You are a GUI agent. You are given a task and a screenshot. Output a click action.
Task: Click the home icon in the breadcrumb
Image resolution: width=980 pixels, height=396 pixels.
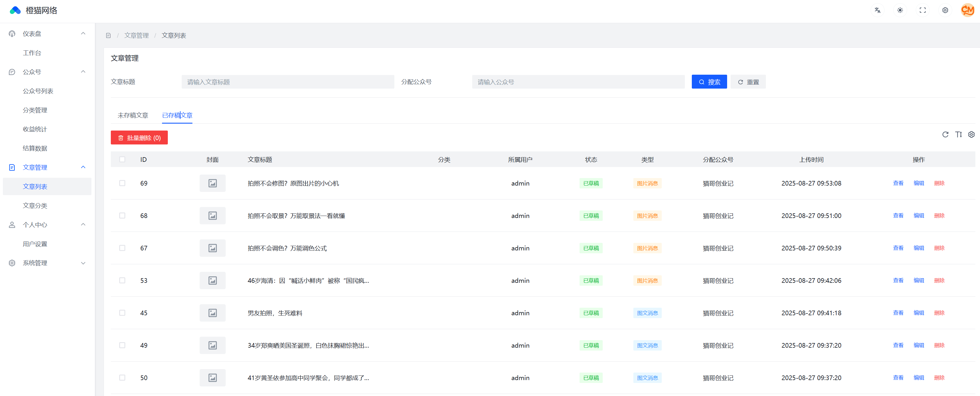[x=109, y=35]
